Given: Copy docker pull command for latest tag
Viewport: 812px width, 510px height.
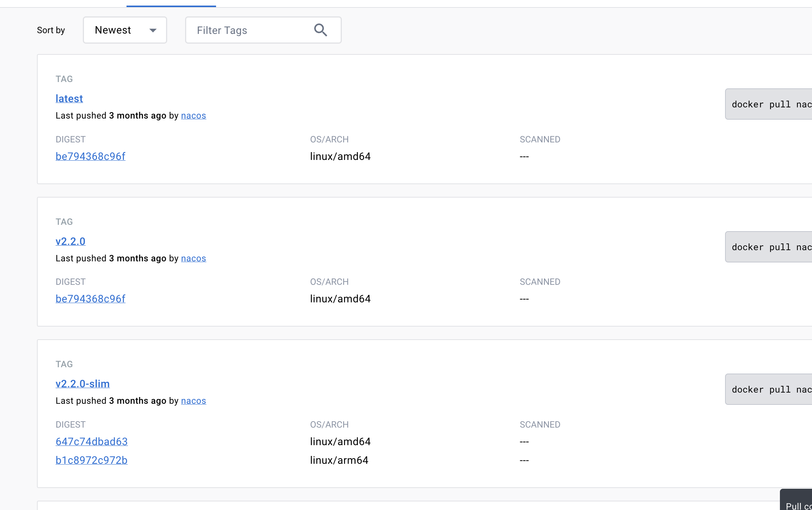Looking at the screenshot, I should coord(769,104).
